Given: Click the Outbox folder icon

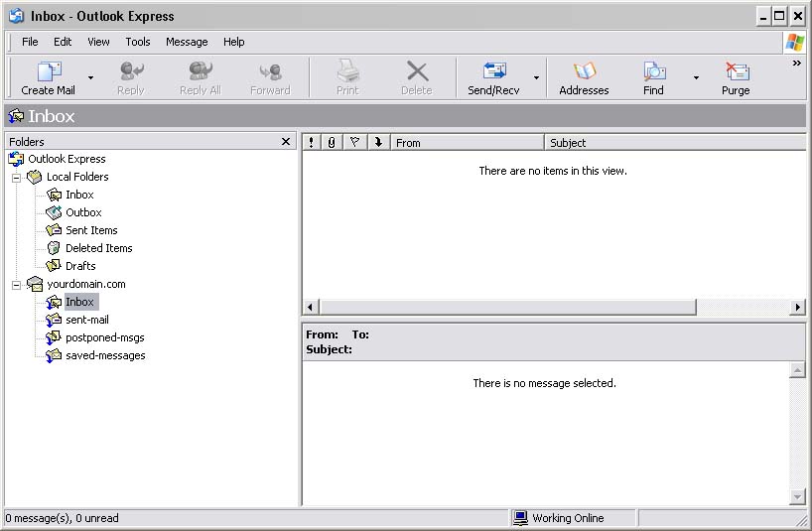Looking at the screenshot, I should pos(54,212).
